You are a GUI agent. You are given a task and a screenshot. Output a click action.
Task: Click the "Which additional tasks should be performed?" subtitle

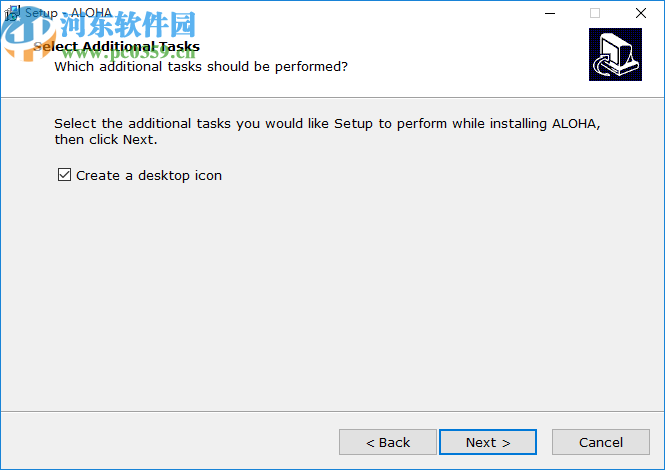click(x=201, y=66)
